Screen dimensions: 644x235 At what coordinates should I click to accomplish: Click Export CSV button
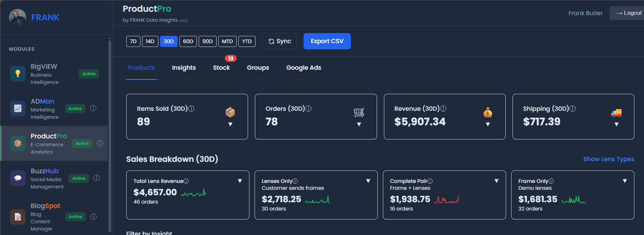[x=327, y=41]
